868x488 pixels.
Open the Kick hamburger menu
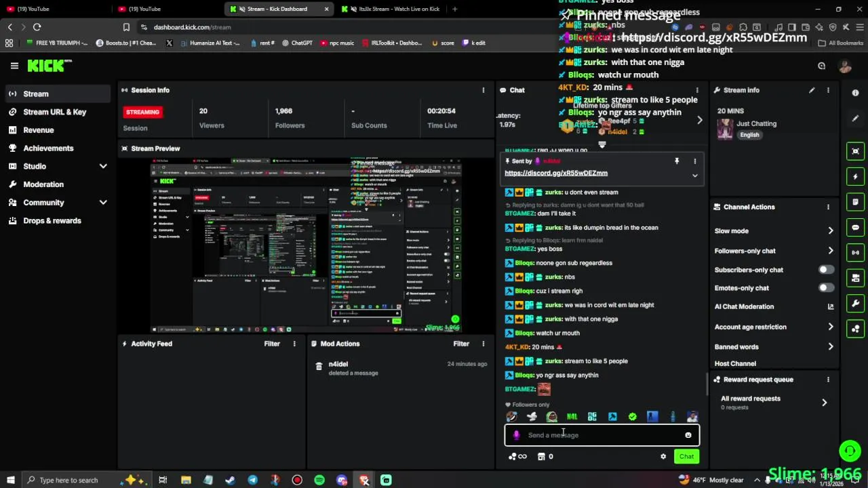pos(14,66)
